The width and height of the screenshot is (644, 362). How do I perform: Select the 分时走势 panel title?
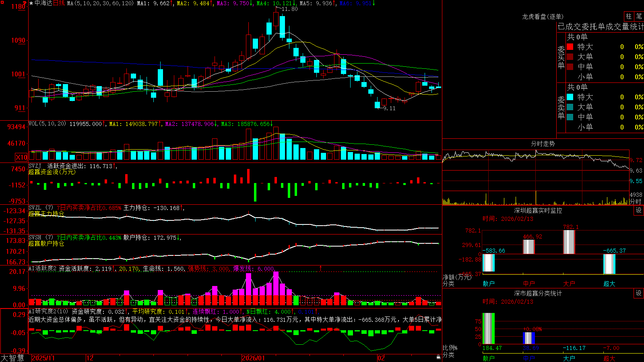pos(543,144)
